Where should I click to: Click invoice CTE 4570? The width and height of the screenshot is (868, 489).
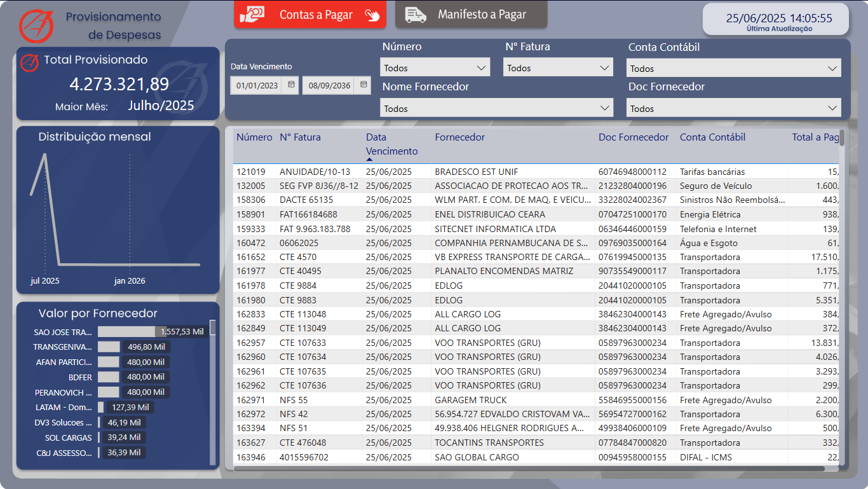click(x=298, y=257)
